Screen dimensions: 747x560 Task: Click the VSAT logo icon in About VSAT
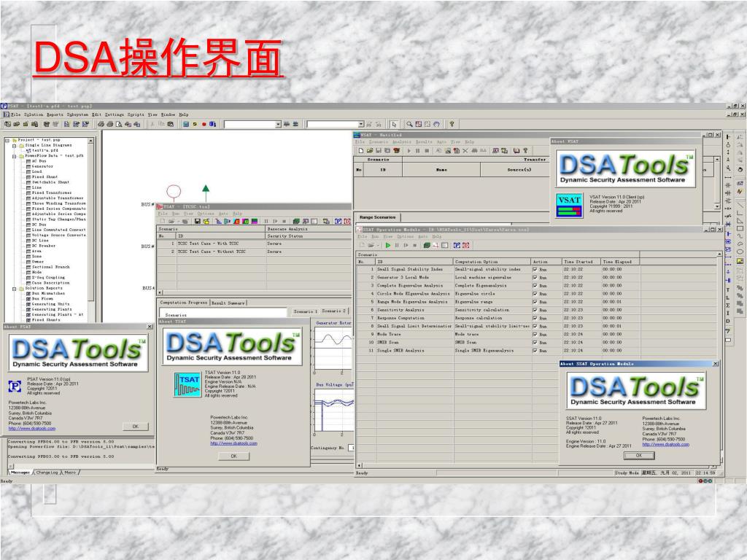coord(569,205)
